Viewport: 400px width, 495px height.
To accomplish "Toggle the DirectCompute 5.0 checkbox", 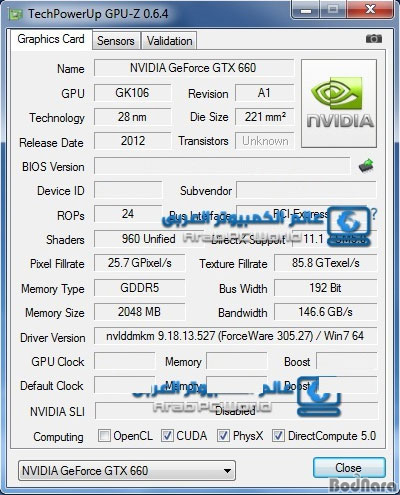I will tap(278, 436).
